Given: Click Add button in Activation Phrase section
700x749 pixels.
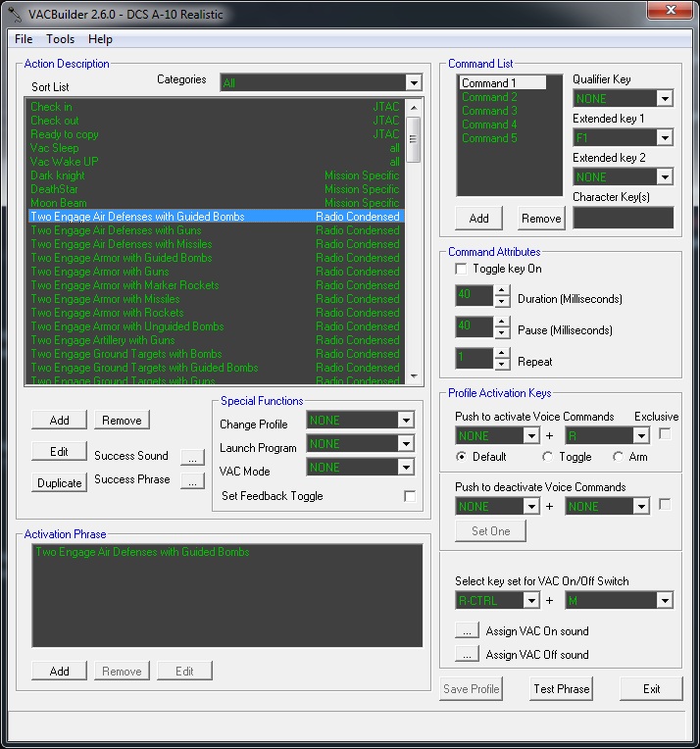Looking at the screenshot, I should point(59,672).
